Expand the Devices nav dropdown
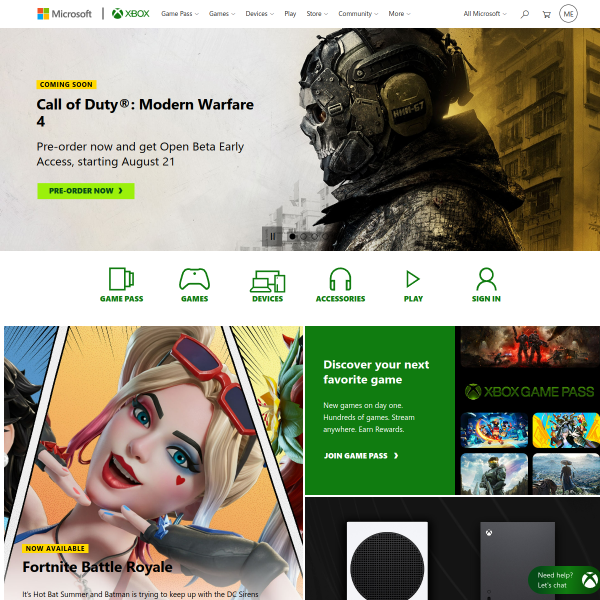This screenshot has width=600, height=600. (260, 14)
